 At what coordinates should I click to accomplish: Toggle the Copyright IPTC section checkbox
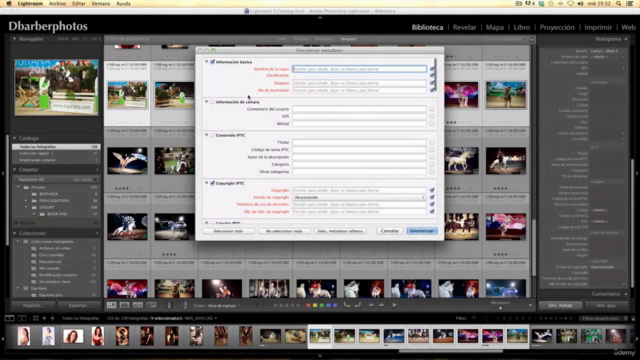click(213, 183)
